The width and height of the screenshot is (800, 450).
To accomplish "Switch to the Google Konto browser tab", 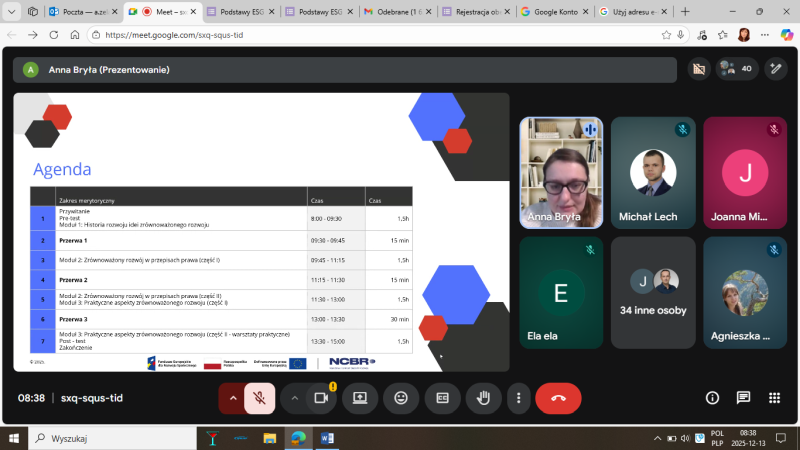I will pos(557,12).
